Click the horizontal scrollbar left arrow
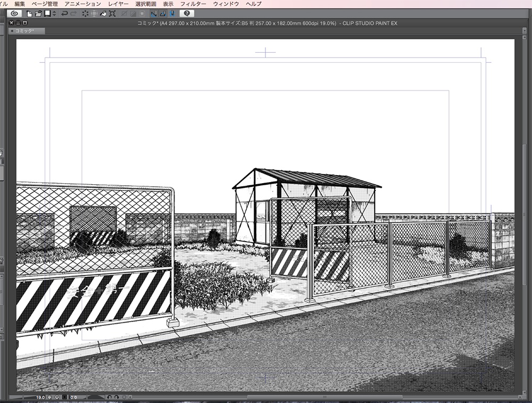Image resolution: width=532 pixels, height=403 pixels. 130,397
